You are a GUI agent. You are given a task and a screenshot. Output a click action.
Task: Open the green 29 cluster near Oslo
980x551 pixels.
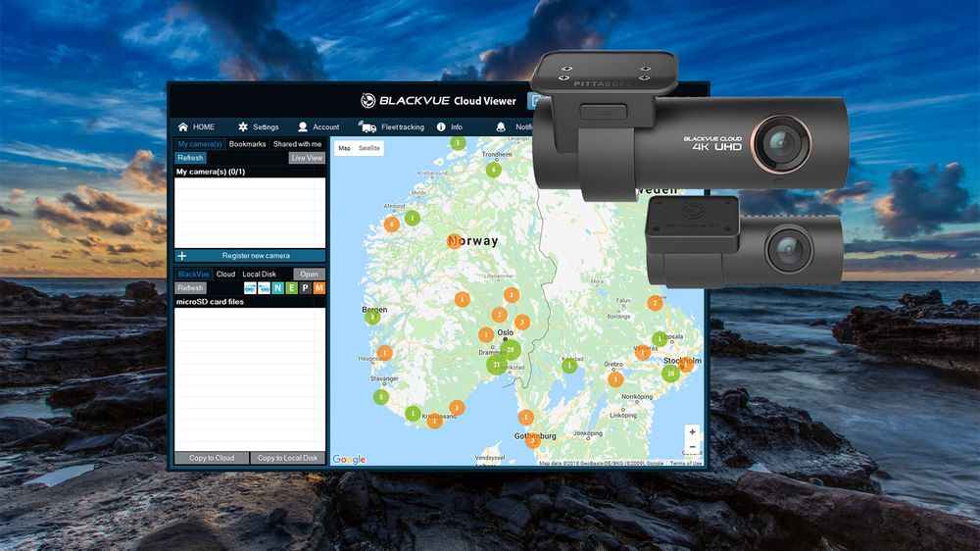point(511,350)
